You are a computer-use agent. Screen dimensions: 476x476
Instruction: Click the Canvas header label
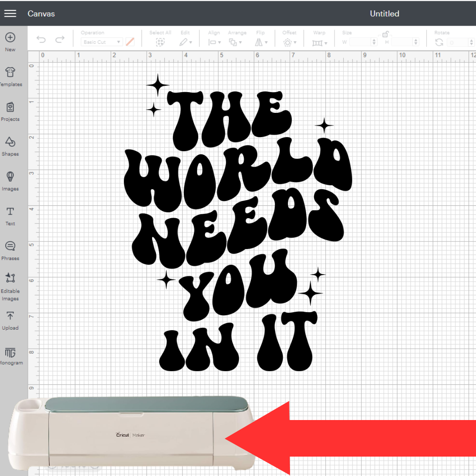(41, 14)
